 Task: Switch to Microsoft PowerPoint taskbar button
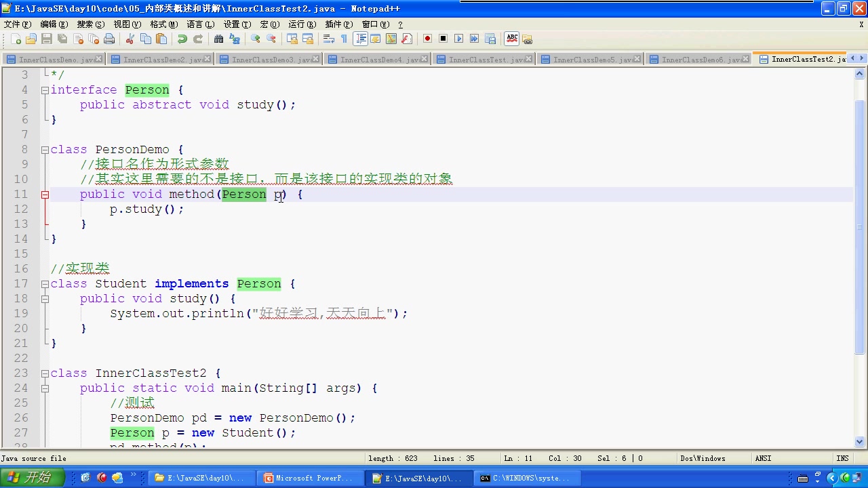tap(312, 478)
